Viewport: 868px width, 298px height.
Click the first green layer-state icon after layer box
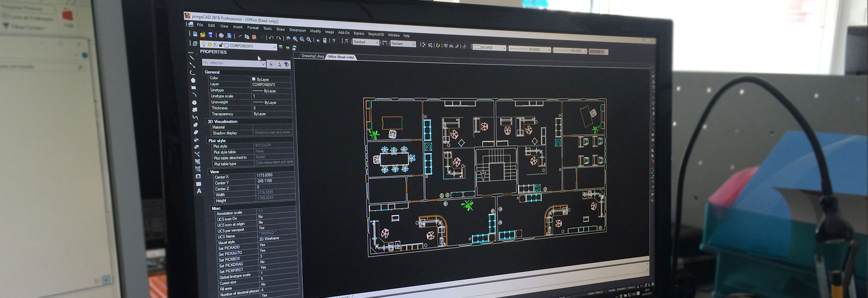tap(281, 47)
